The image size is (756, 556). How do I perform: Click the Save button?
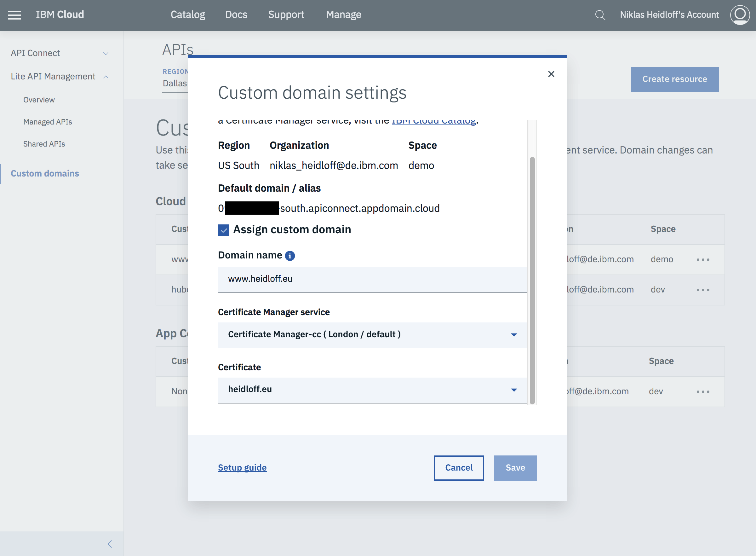515,468
